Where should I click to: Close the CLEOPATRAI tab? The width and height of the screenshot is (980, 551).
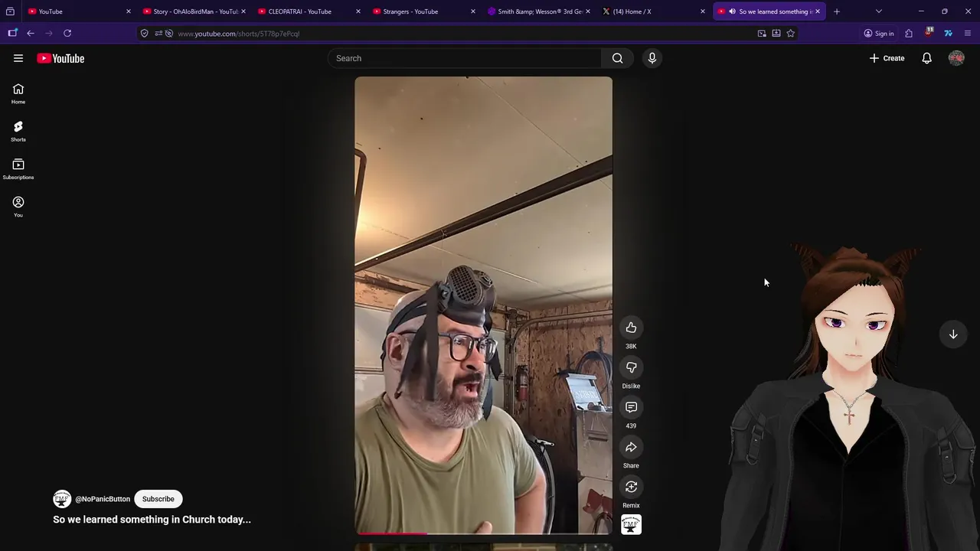point(358,11)
